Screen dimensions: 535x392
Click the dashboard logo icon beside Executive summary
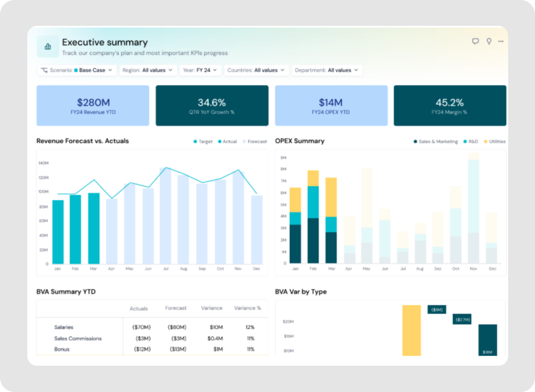pyautogui.click(x=47, y=46)
